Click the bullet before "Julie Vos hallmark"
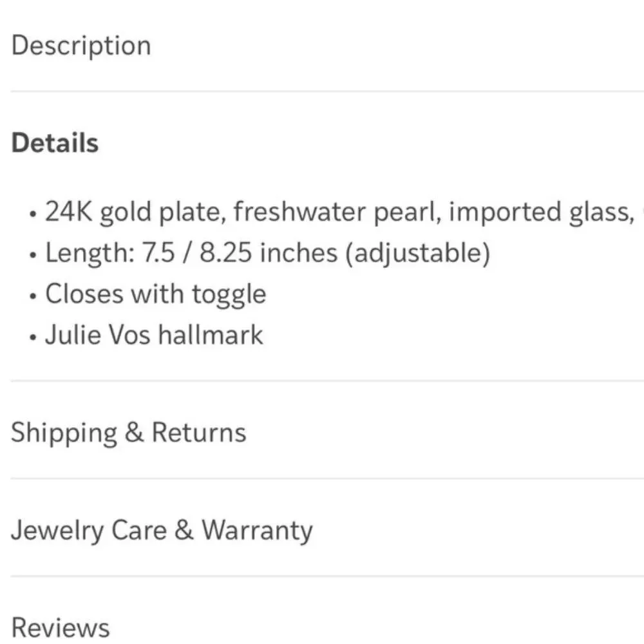Screen dimensions: 644x644 coord(33,337)
